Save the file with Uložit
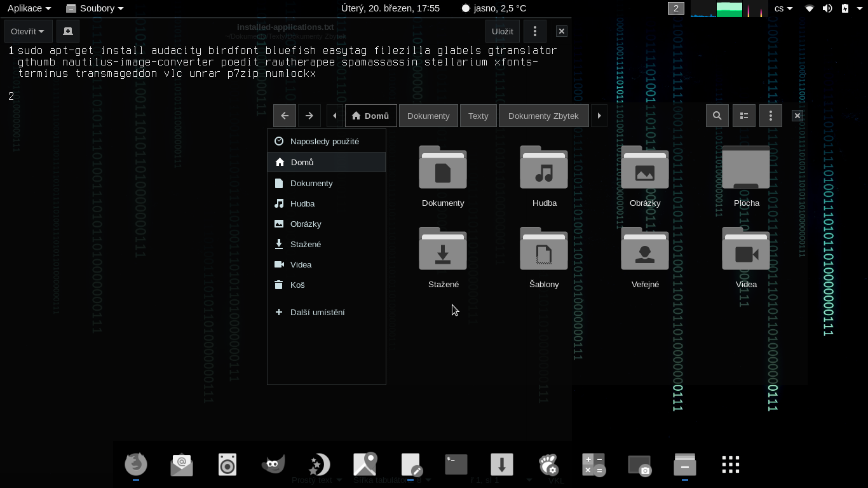Image resolution: width=868 pixels, height=488 pixels. tap(503, 31)
